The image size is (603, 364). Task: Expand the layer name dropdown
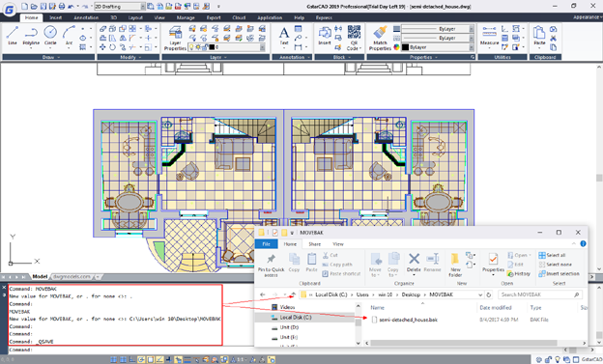[262, 47]
